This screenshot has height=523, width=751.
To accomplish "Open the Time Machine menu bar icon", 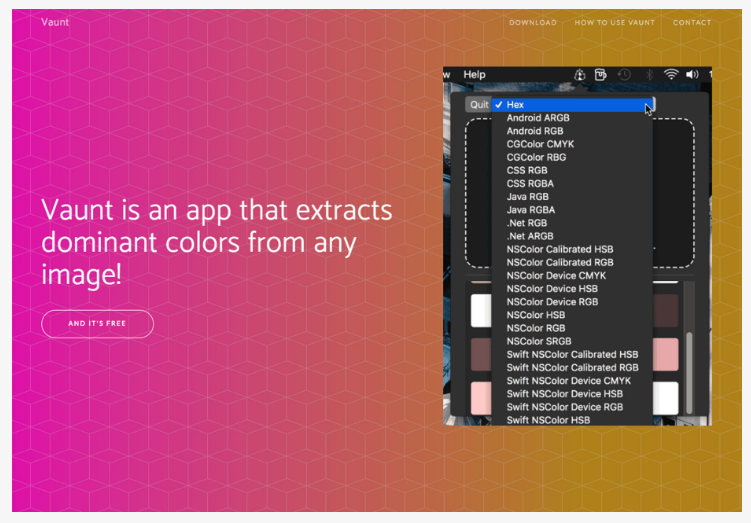I will [624, 75].
